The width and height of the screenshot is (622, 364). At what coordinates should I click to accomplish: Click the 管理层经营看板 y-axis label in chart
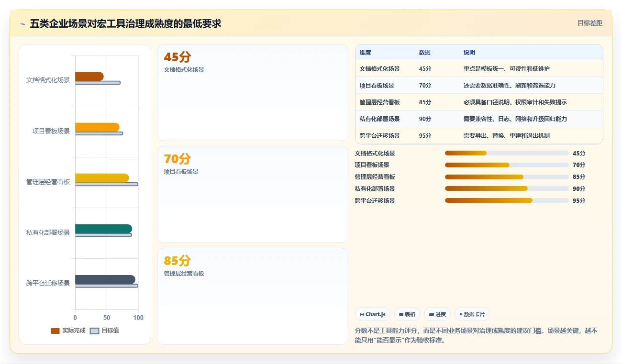pos(48,182)
